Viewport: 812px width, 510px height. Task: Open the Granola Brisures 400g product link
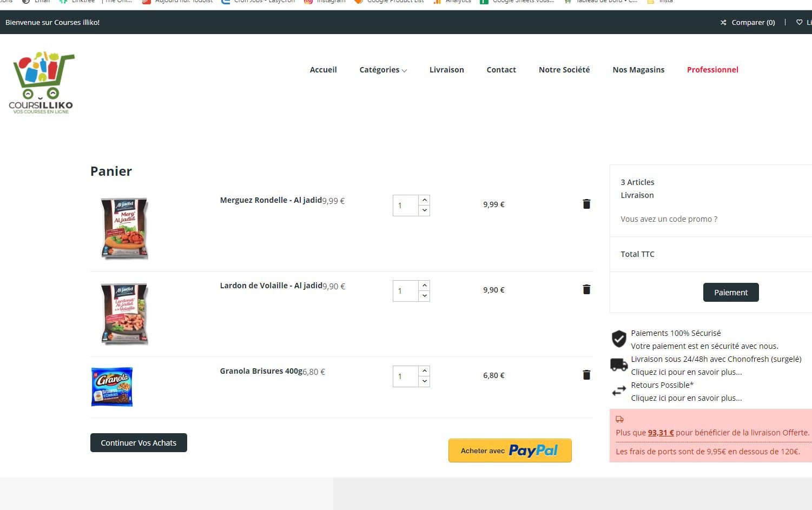coord(261,371)
